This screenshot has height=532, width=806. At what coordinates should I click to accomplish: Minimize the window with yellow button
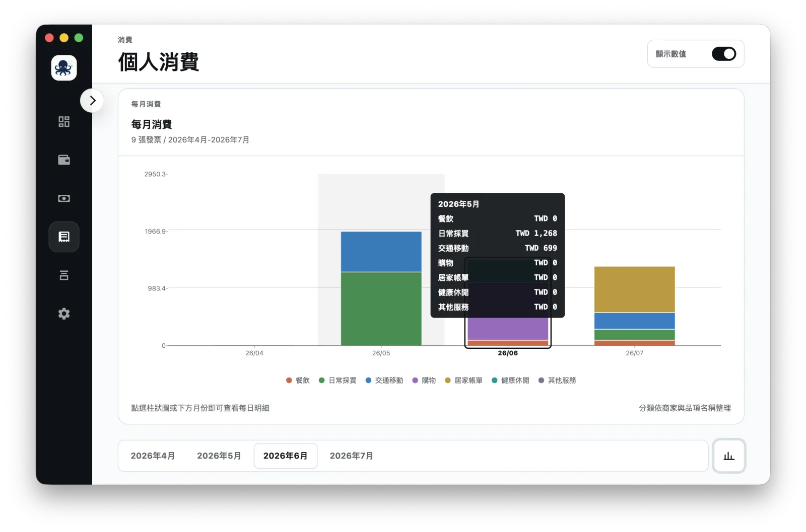tap(64, 38)
